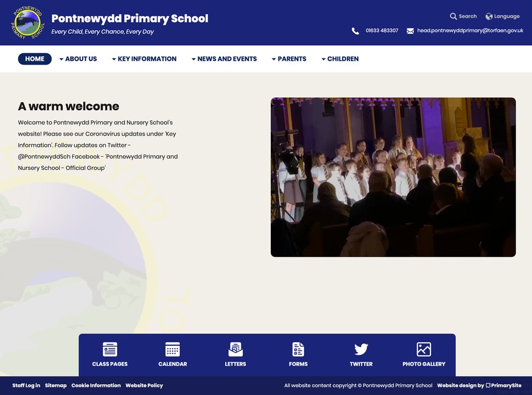Click the PrimarySite logo icon in footer
Image resolution: width=532 pixels, height=395 pixels.
[x=488, y=386]
